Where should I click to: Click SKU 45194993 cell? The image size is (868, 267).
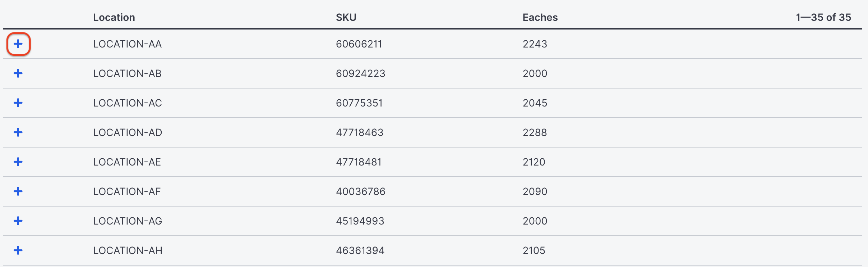point(360,221)
